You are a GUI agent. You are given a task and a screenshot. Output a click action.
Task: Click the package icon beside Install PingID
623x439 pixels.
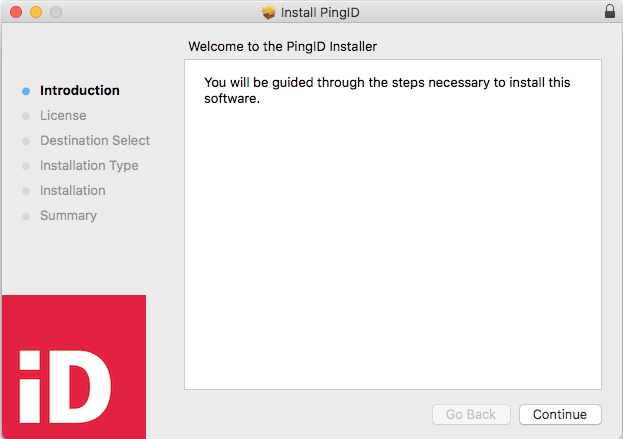(x=269, y=12)
